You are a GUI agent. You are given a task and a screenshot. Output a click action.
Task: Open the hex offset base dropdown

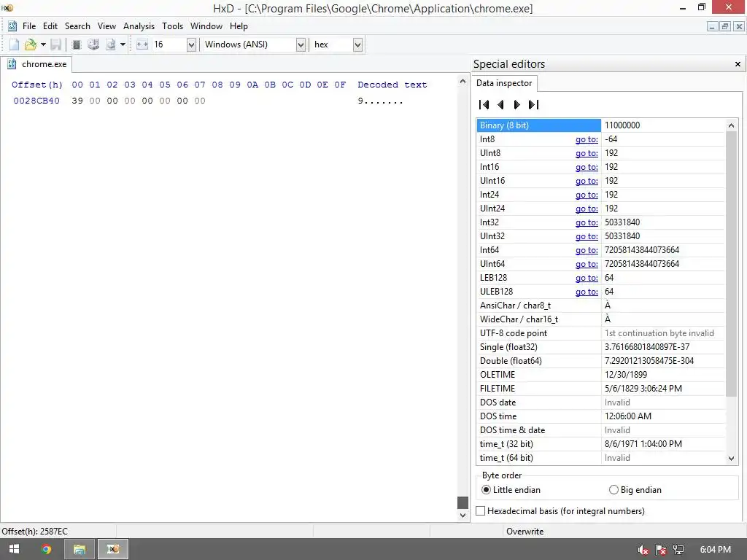(357, 44)
